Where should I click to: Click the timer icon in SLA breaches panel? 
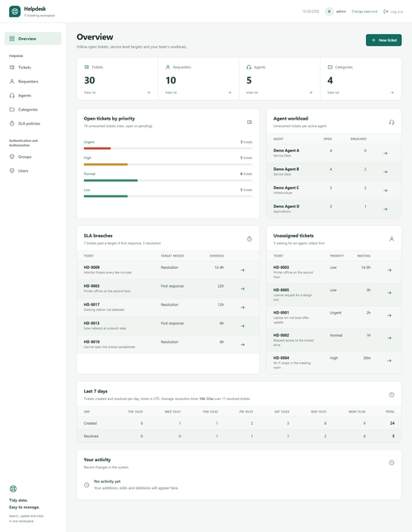click(250, 239)
